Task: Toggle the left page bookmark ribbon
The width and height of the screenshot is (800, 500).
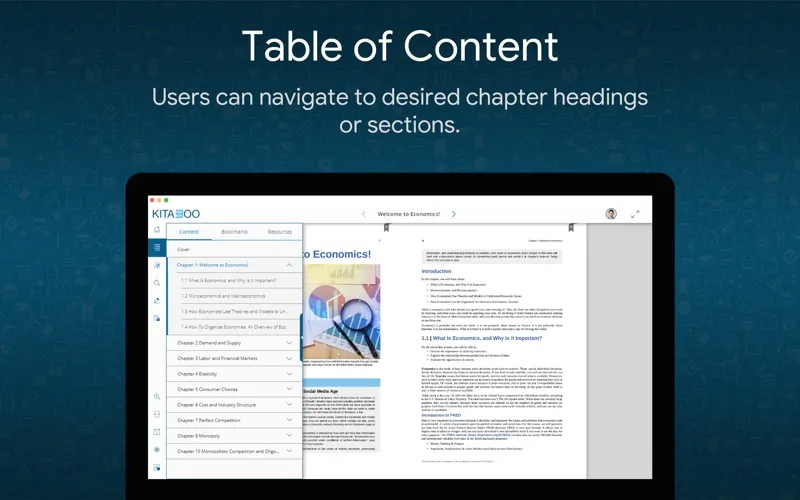Action: [x=386, y=228]
